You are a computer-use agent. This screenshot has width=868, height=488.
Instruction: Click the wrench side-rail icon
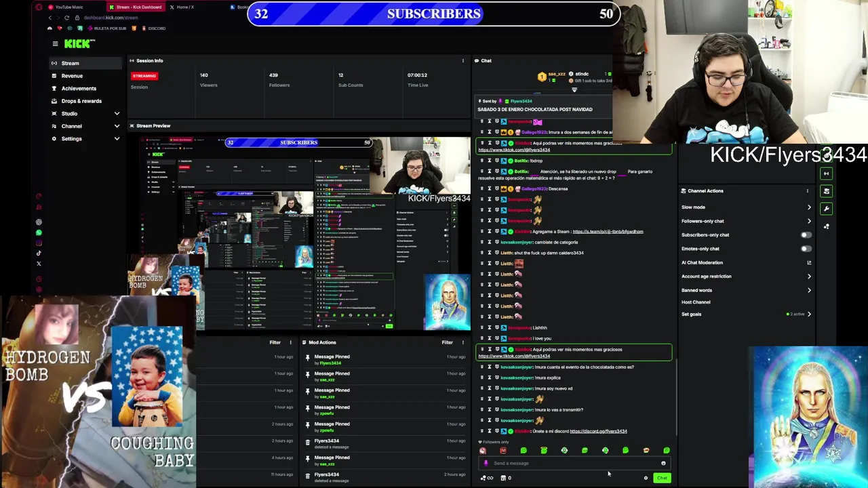click(826, 209)
